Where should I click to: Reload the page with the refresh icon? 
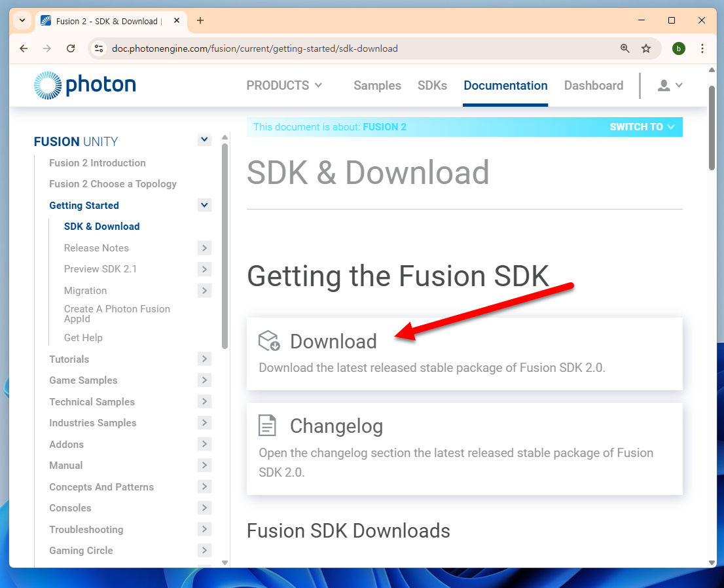pos(71,48)
